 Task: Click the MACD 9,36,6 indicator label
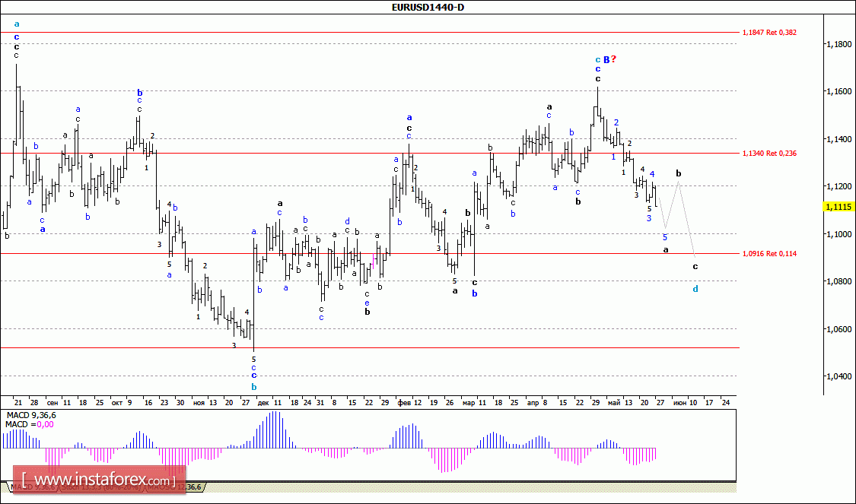(x=30, y=416)
